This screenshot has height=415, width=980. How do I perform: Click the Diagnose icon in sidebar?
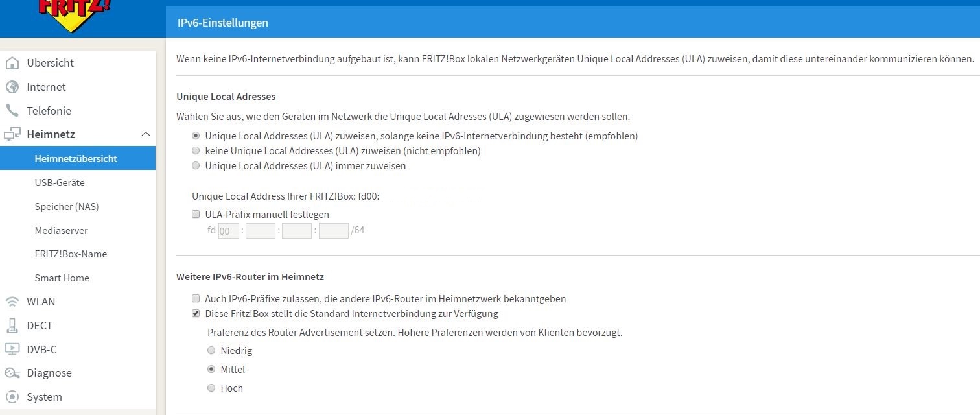click(12, 373)
